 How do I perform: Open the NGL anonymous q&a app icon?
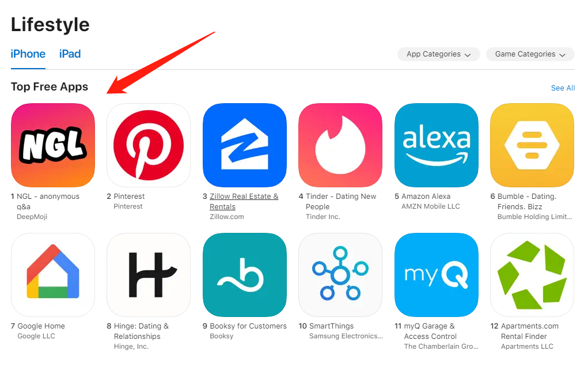pos(53,145)
